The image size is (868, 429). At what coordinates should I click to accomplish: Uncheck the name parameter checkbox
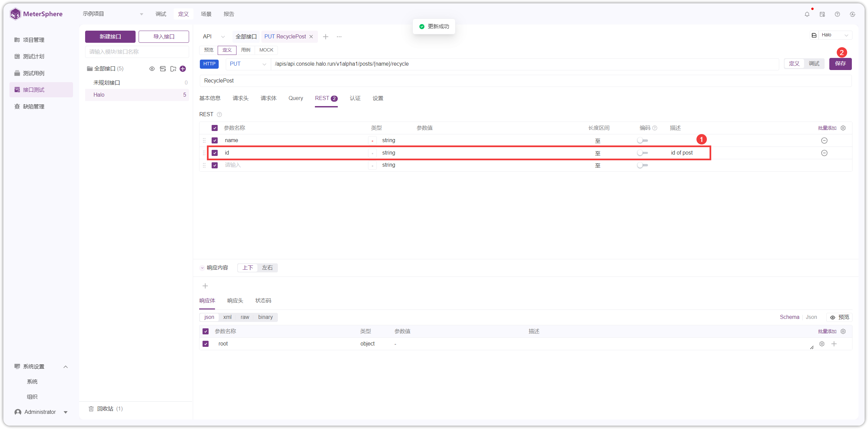(215, 140)
